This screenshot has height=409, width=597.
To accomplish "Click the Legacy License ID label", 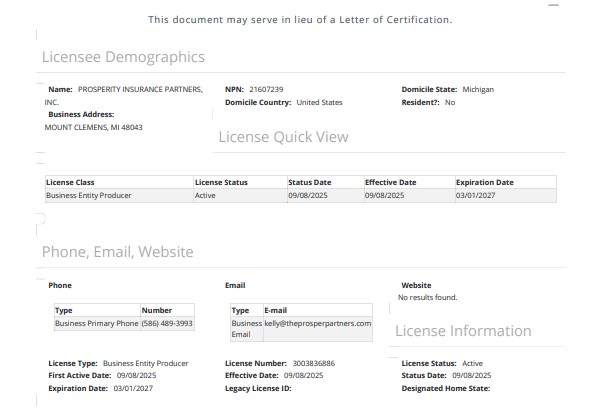I will [x=258, y=388].
